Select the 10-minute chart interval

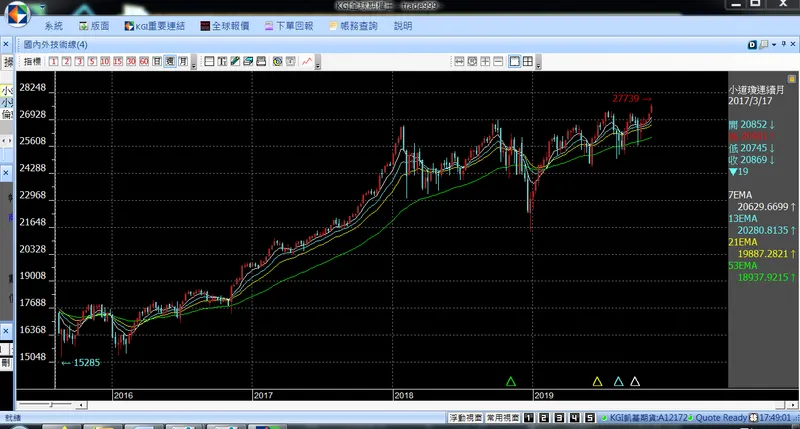pos(105,62)
